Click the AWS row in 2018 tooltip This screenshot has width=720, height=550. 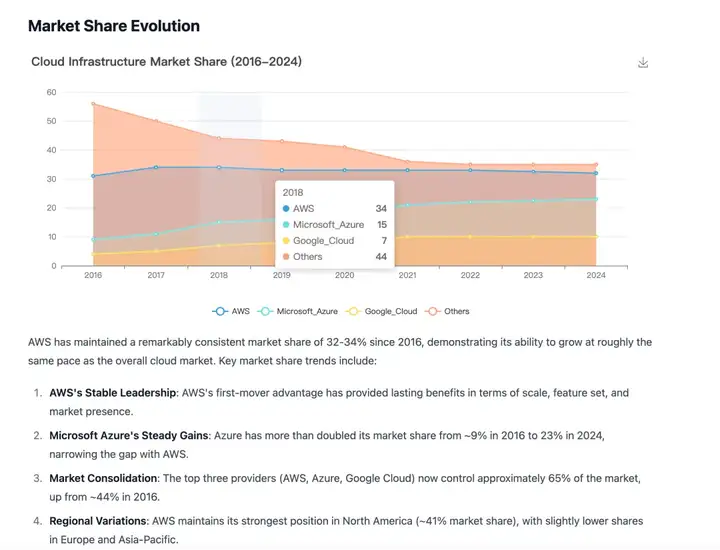point(335,208)
